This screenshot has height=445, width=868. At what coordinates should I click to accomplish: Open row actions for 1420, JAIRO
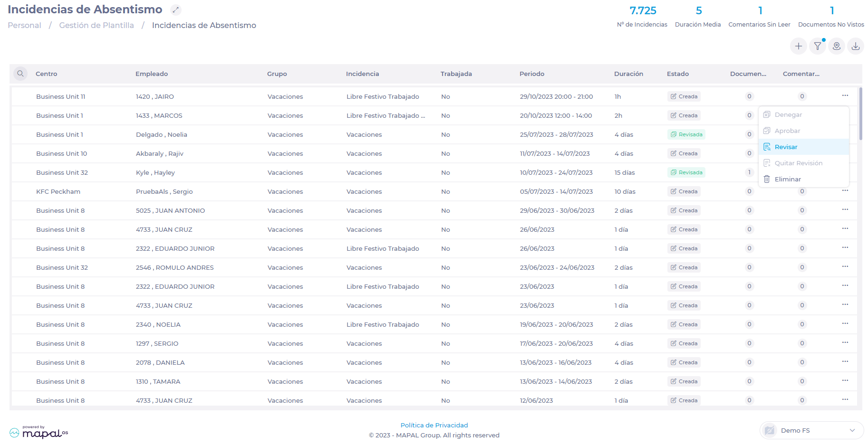coord(845,95)
